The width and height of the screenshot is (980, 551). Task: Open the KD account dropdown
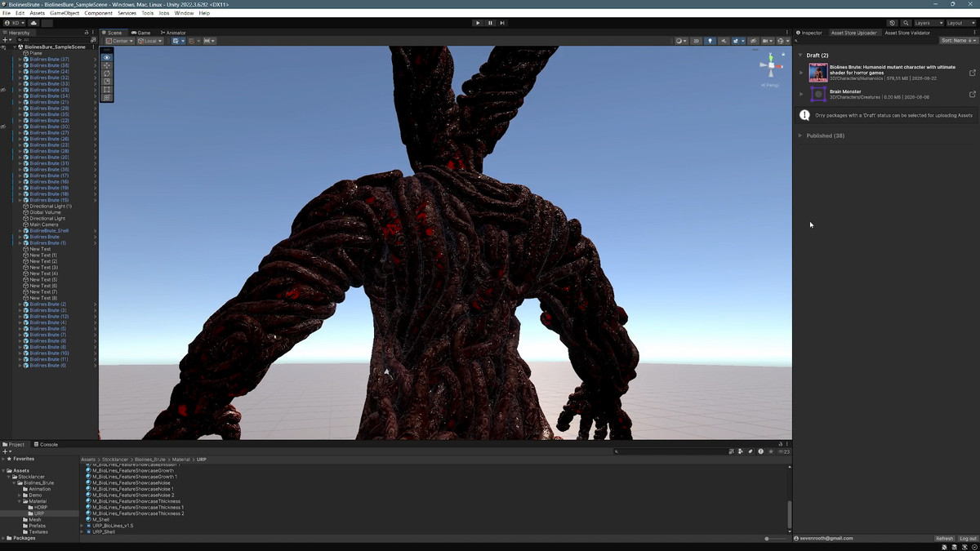click(x=15, y=23)
